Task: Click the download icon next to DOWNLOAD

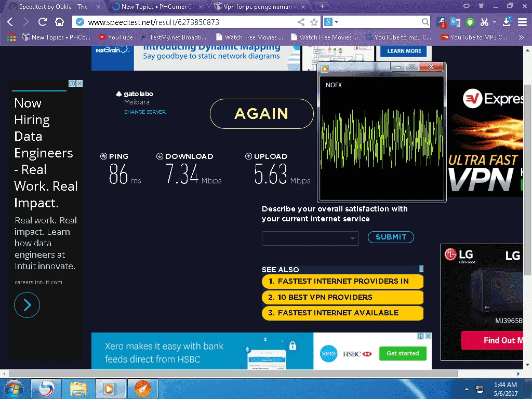Action: click(x=159, y=156)
